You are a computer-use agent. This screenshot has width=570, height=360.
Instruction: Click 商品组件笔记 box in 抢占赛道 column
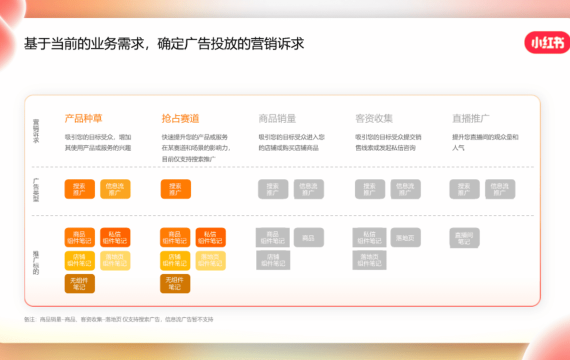coord(175,237)
